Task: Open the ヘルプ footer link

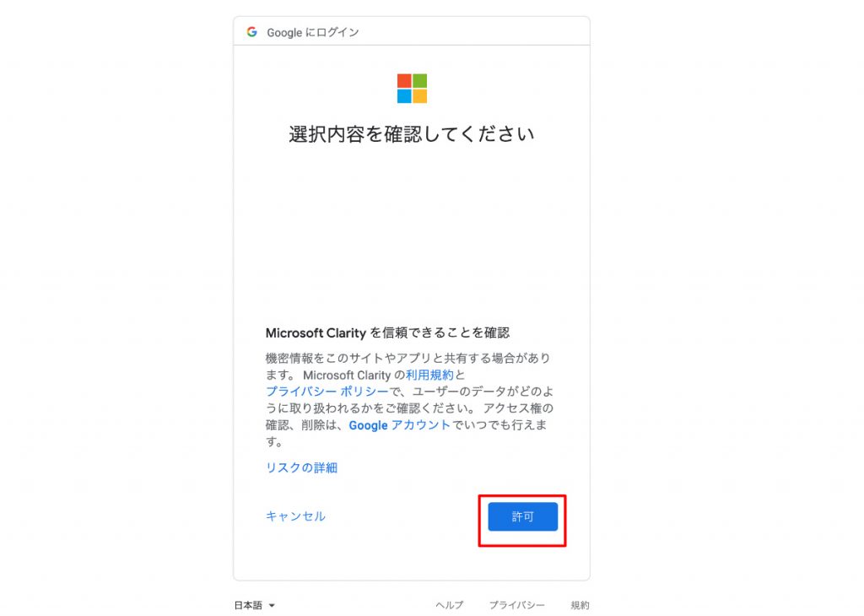Action: [x=450, y=605]
